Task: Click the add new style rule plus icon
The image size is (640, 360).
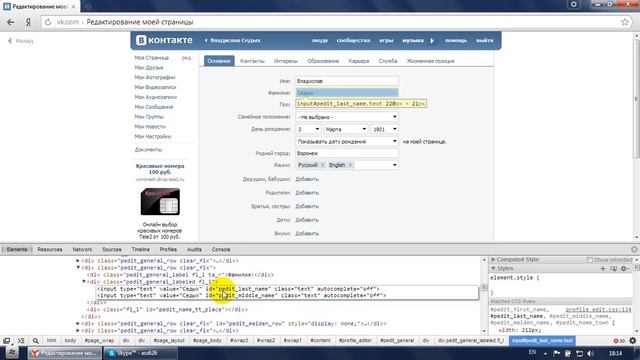Action: pyautogui.click(x=603, y=269)
